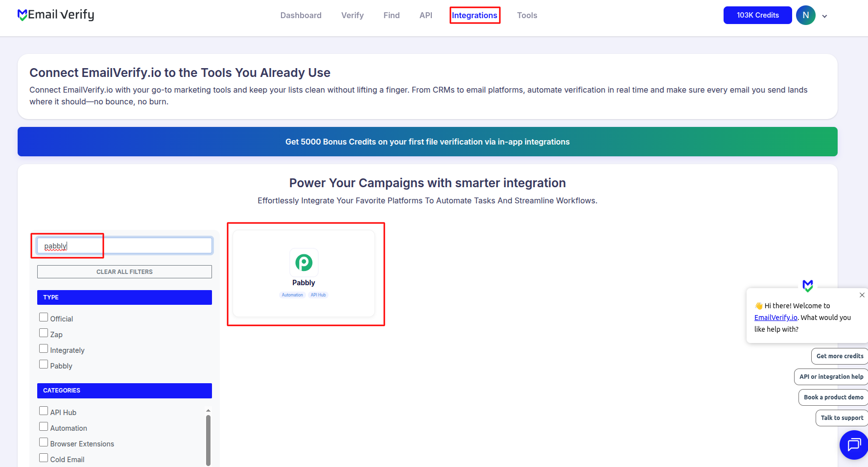
Task: Toggle the Zap type checkbox
Action: pos(44,333)
